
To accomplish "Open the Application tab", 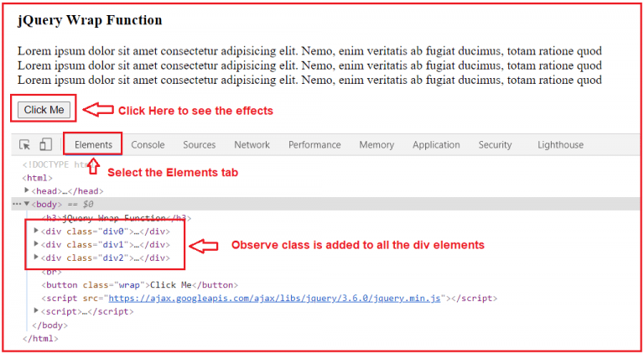I will coord(436,144).
